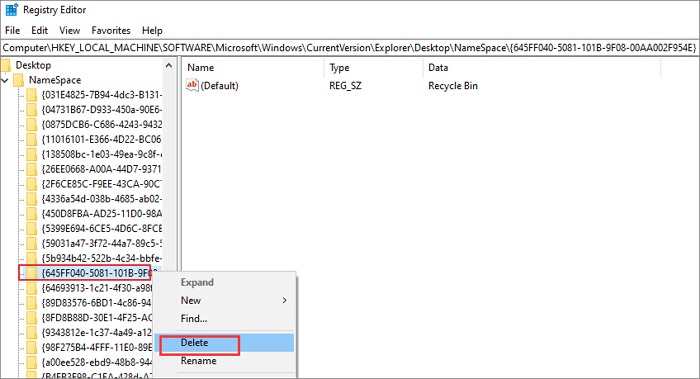Select the {11016101-E366-4D22-BC06 key label
Image resolution: width=700 pixels, height=379 pixels.
102,140
